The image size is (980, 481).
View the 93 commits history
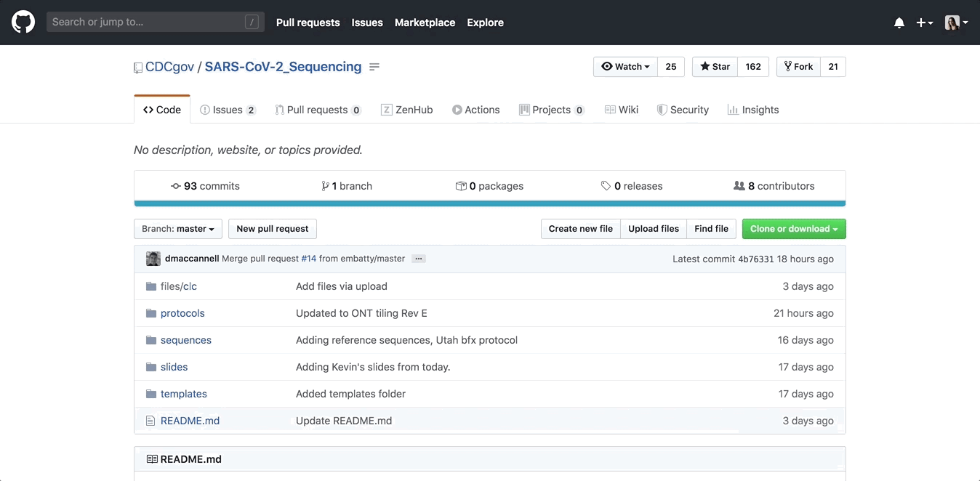pos(205,186)
